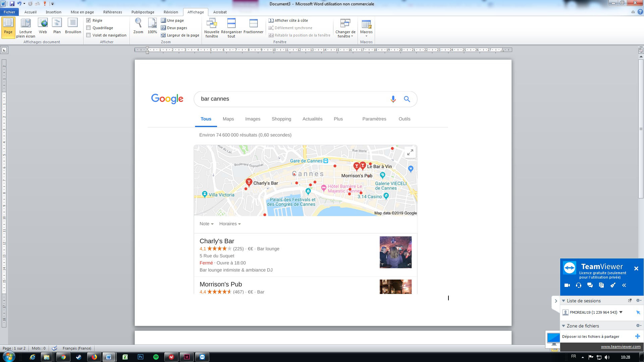Minimize the Word ribbon chevron
644x362 pixels.
point(633,12)
